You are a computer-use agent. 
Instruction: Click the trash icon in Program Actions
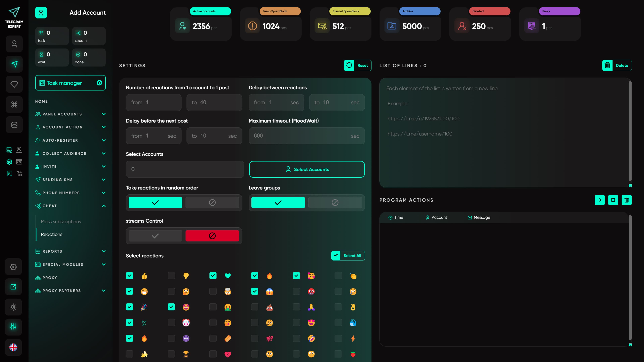coord(626,200)
